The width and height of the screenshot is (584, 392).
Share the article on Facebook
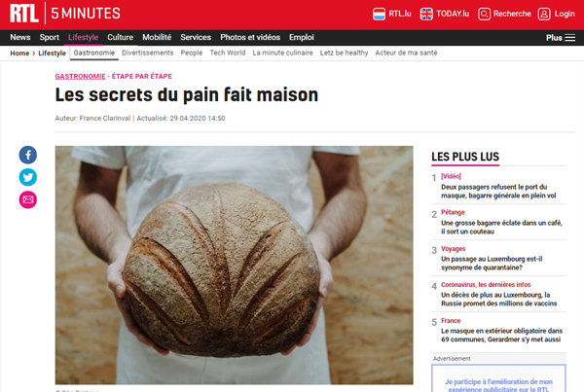click(x=28, y=155)
